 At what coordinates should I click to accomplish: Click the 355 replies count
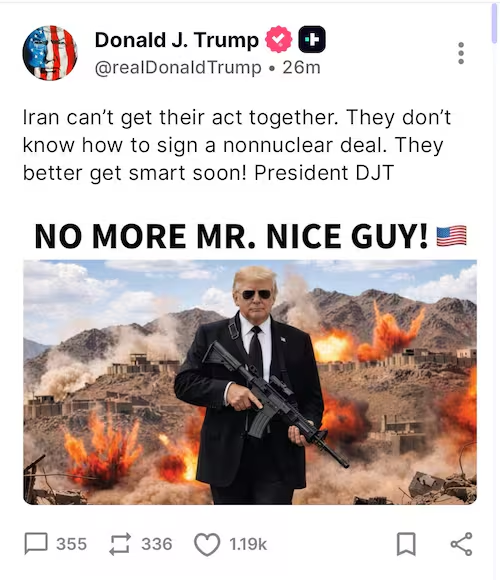click(71, 544)
